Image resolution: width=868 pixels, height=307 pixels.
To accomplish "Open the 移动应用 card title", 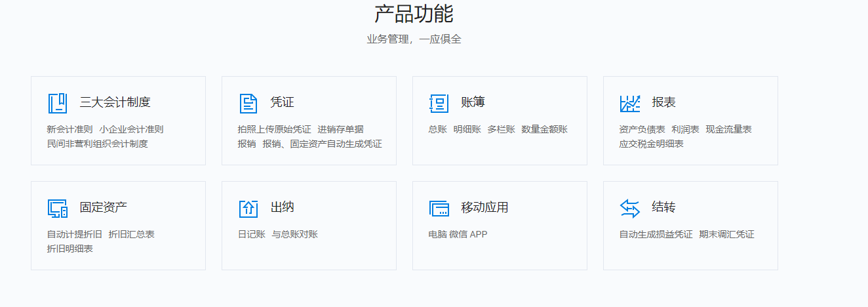I will point(485,207).
